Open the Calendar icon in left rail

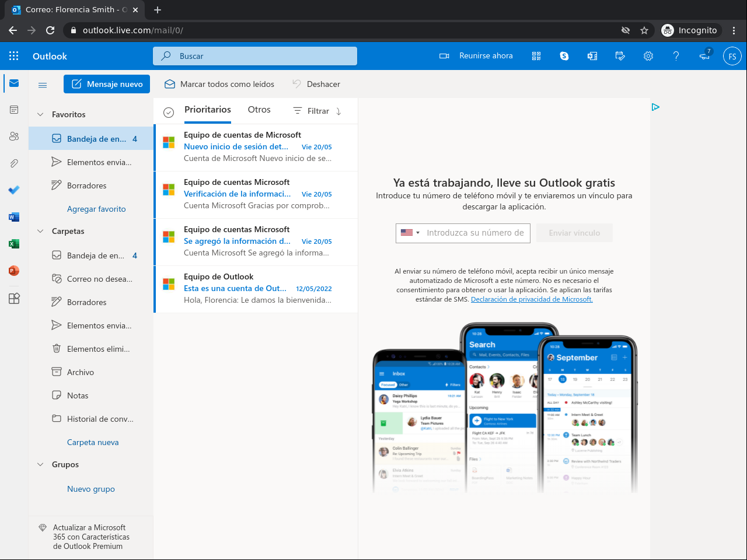(14, 110)
